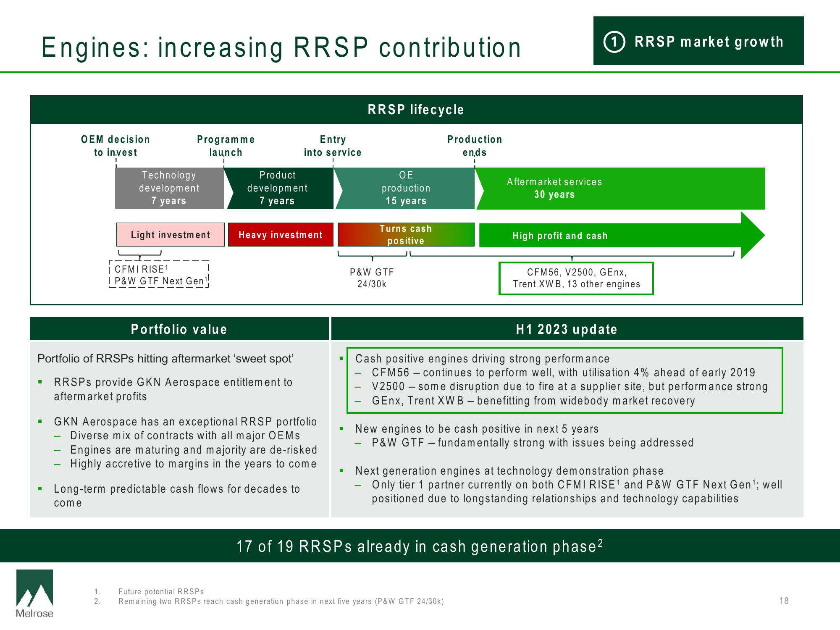Screen dimensions: 840x630
Task: Select 'Diverse mix of contracts with all major OEMs'
Action: (185, 436)
